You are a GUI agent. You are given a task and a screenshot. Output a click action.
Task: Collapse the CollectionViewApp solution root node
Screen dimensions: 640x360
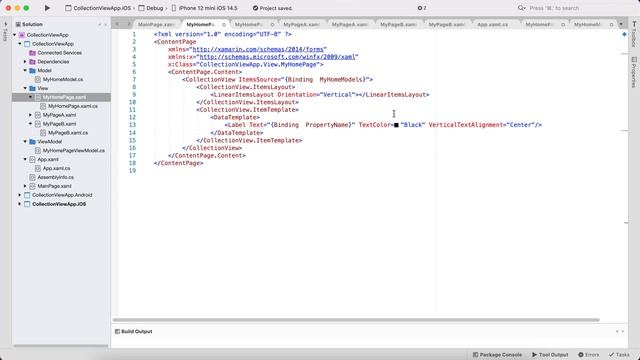15,35
